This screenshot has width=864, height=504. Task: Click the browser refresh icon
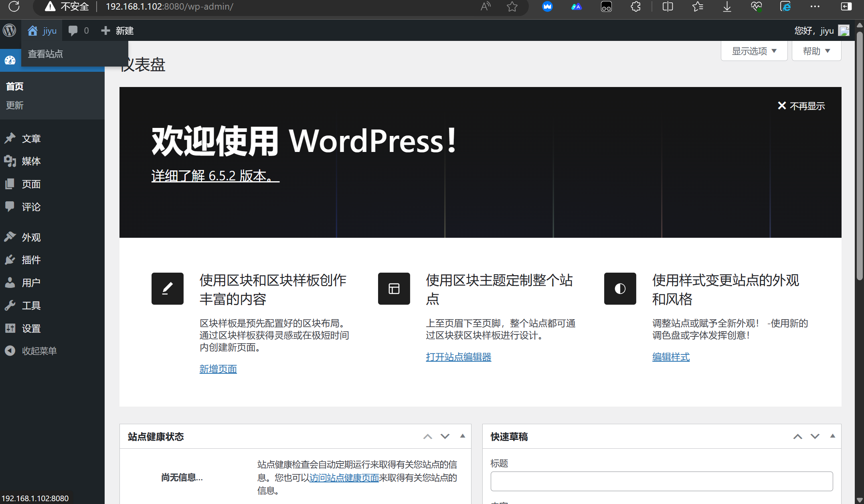tap(14, 6)
